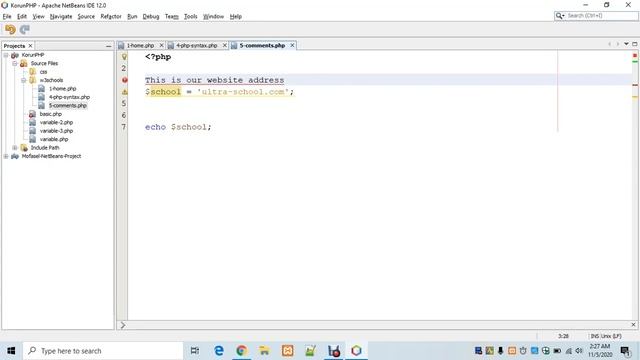Click the screen recorder taskbar icon

(333, 351)
